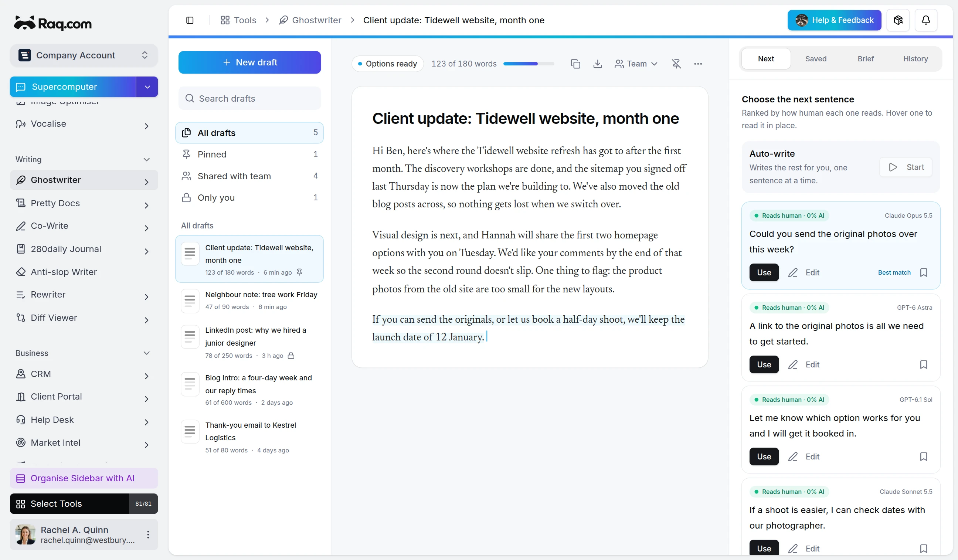Image resolution: width=958 pixels, height=560 pixels.
Task: Click the word count progress bar
Action: coord(529,64)
